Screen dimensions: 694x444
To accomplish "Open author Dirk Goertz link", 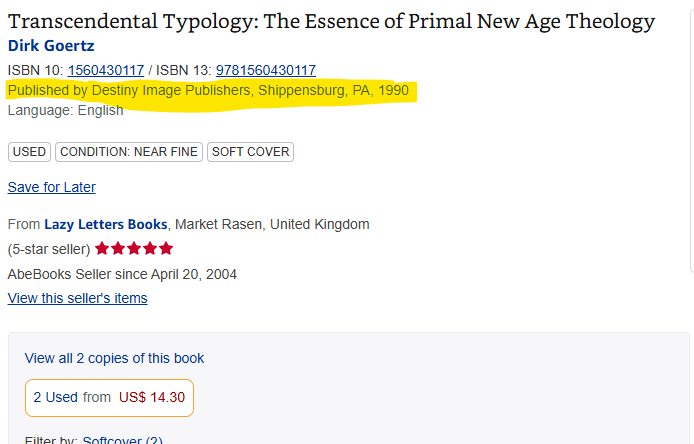I will pos(51,46).
